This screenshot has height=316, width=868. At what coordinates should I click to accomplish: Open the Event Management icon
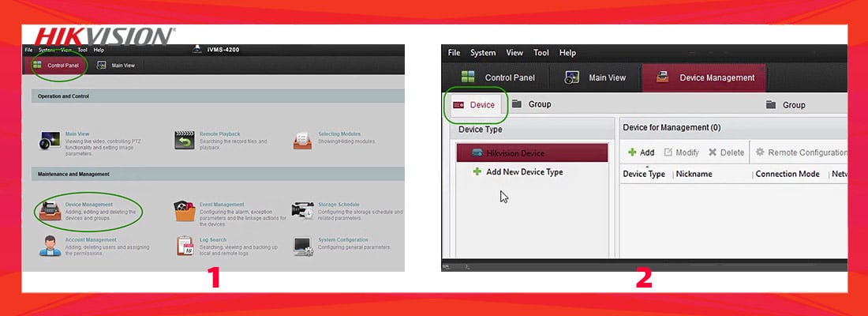(x=185, y=211)
